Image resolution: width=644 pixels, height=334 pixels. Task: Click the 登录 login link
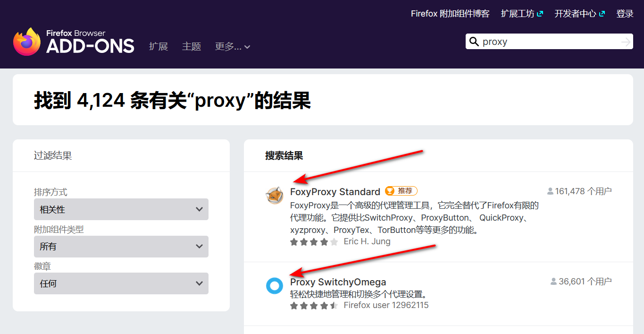point(625,14)
